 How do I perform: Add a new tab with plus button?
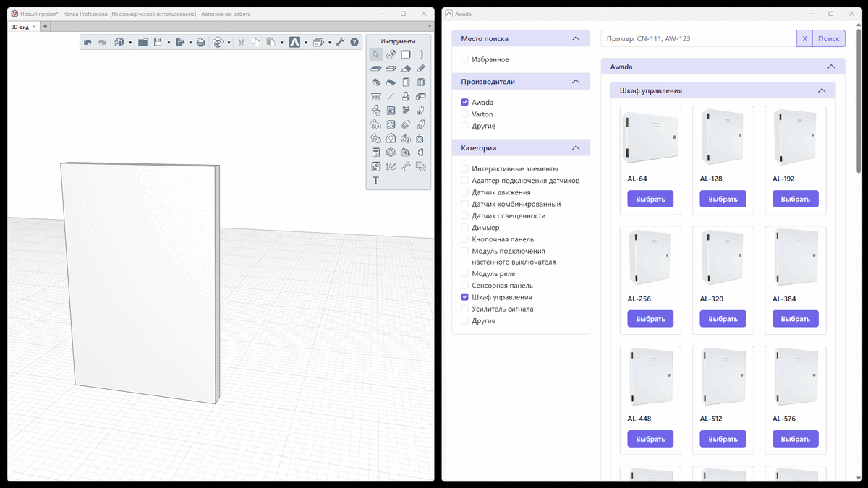coord(45,27)
